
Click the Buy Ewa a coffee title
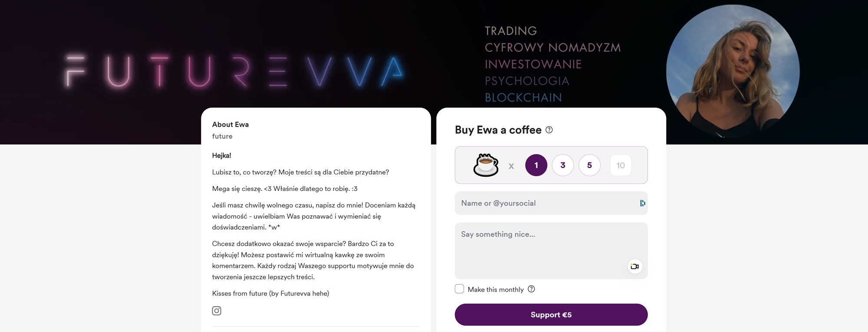point(498,130)
